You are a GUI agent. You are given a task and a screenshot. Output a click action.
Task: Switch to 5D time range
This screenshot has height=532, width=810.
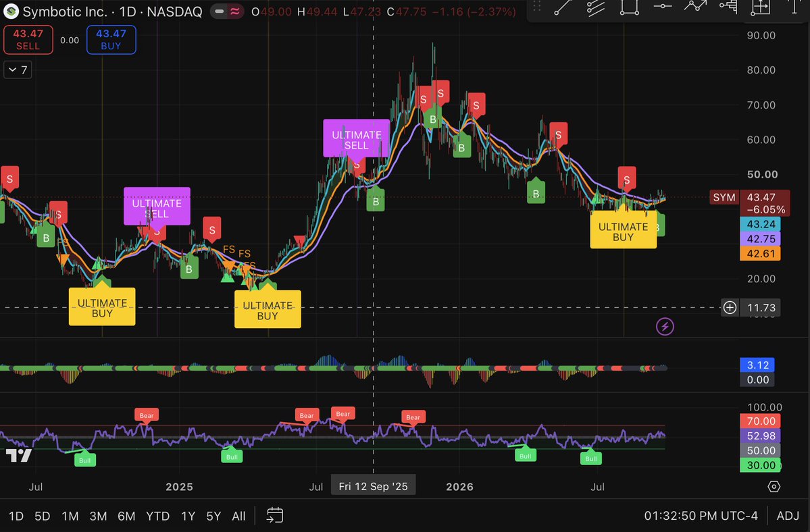pos(43,516)
